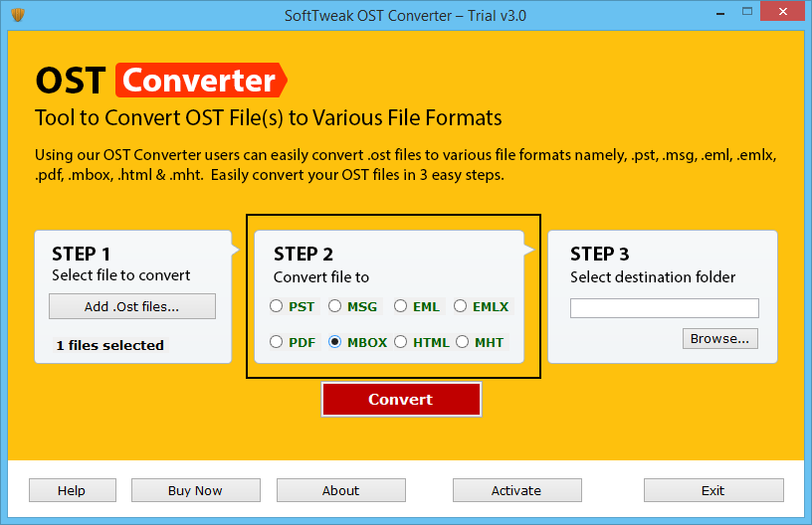Exit the application via Exit button

tap(713, 490)
